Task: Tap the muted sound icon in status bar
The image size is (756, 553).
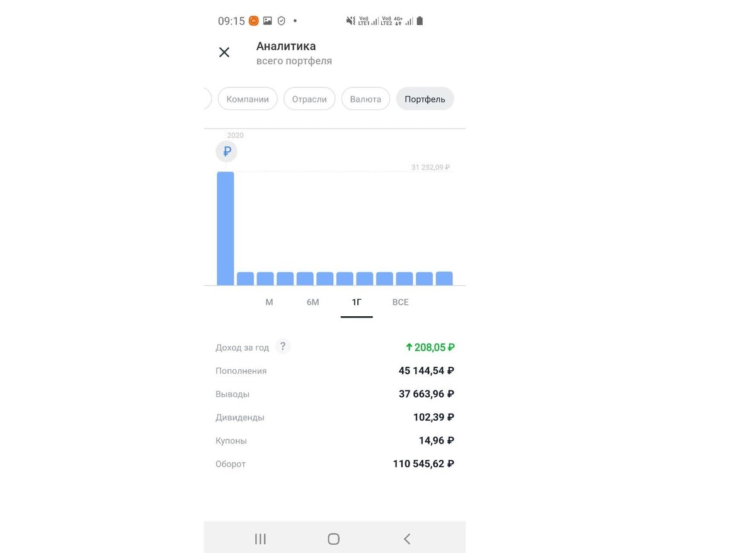Action: pyautogui.click(x=349, y=20)
